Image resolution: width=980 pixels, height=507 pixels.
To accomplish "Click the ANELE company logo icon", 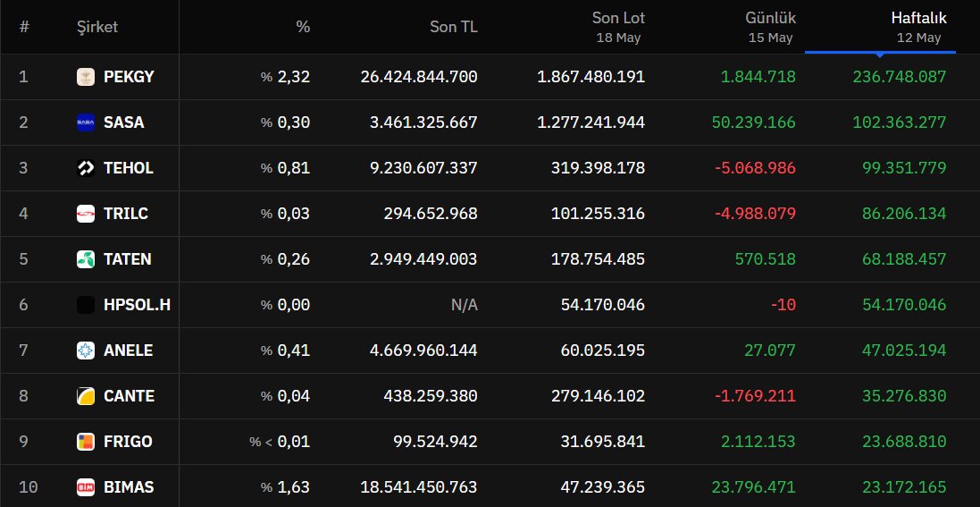I will pos(86,351).
